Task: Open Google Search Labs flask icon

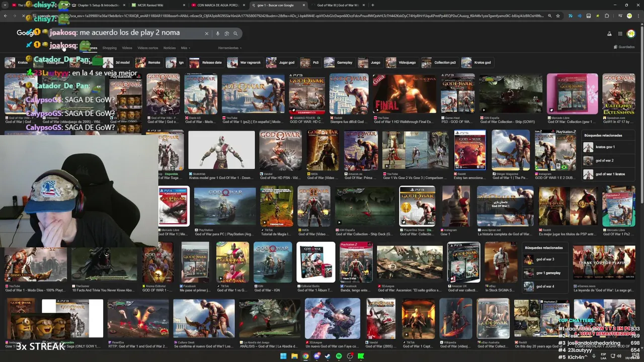Action: [x=609, y=34]
